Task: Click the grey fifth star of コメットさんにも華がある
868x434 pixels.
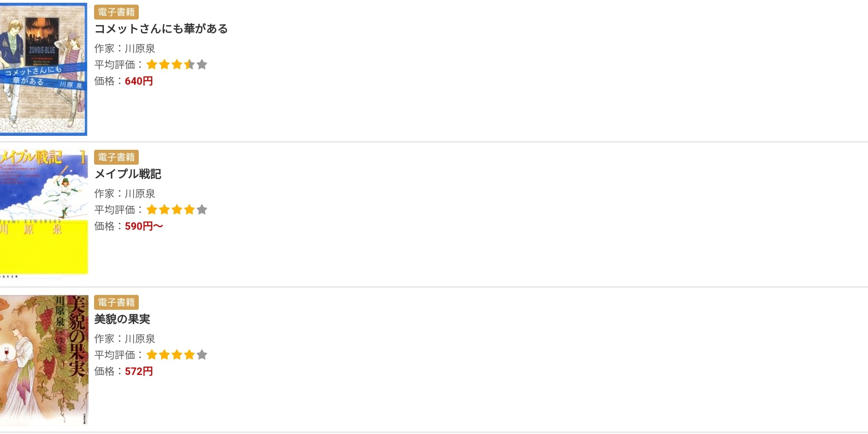Action: [202, 65]
